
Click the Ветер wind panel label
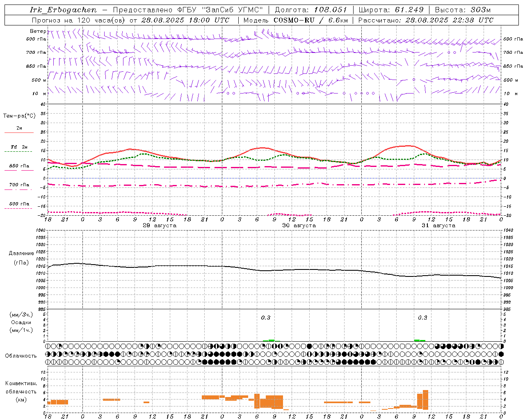coord(38,31)
